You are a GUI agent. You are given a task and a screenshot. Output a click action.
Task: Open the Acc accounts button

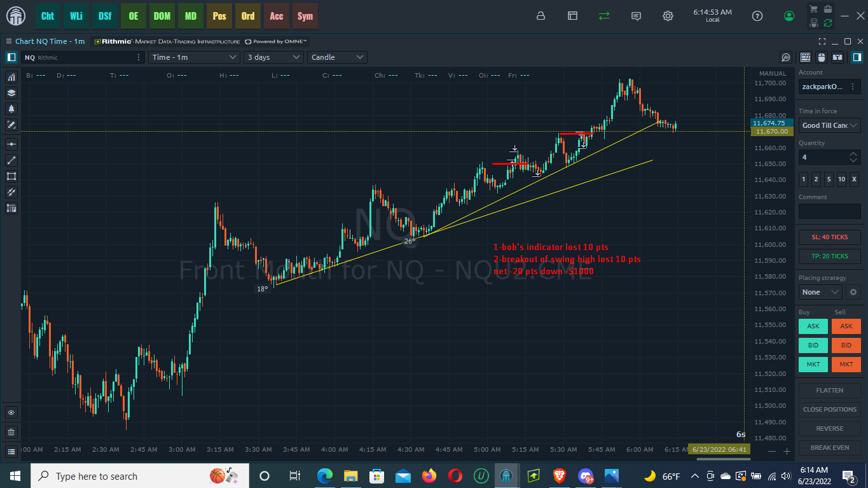(x=277, y=16)
